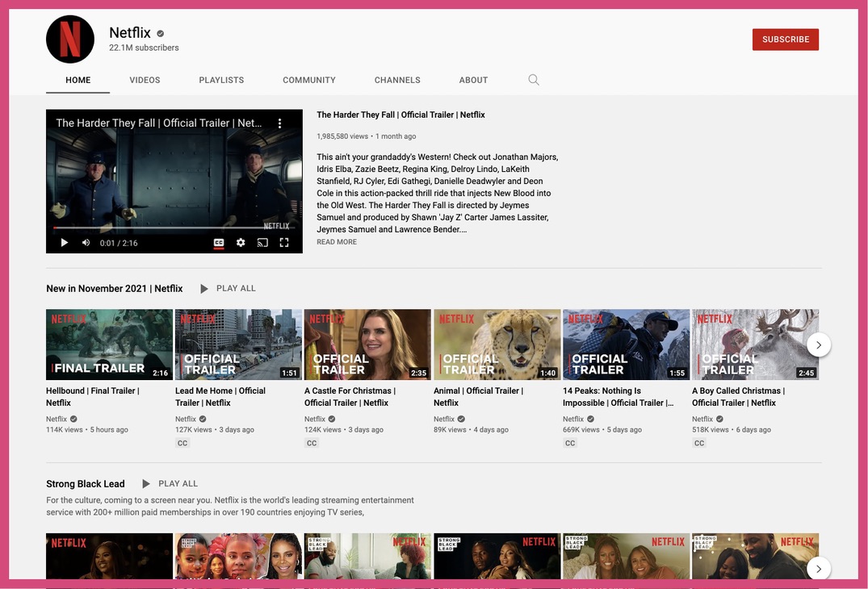Viewport: 868px width, 589px height.
Task: Open the Lead Me Home trailer thumbnail
Action: tap(238, 345)
